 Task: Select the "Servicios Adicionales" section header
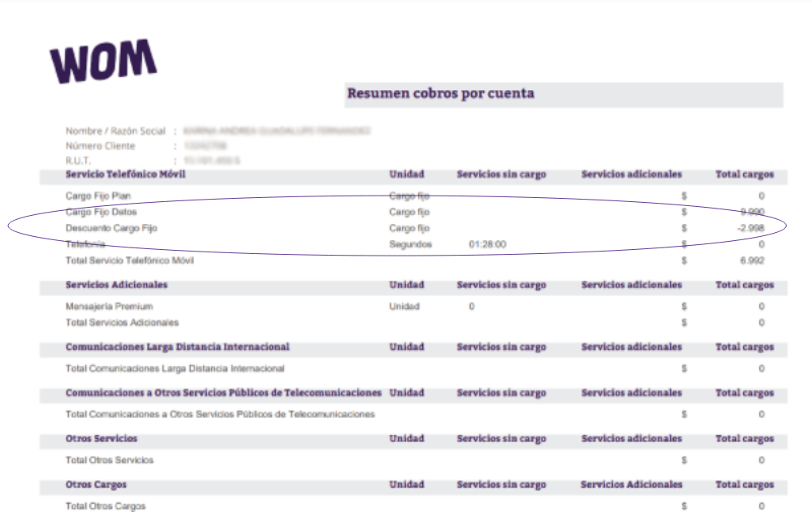(116, 286)
